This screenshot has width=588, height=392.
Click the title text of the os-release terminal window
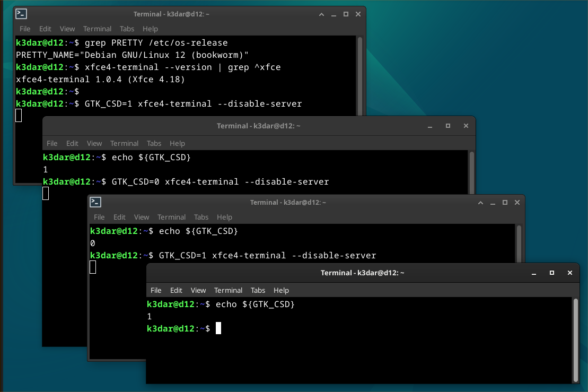click(171, 14)
